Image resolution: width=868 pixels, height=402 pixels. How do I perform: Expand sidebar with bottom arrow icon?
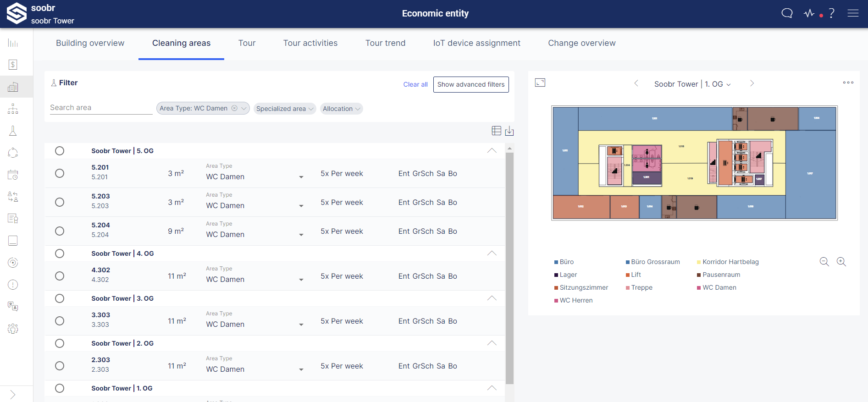pyautogui.click(x=13, y=395)
